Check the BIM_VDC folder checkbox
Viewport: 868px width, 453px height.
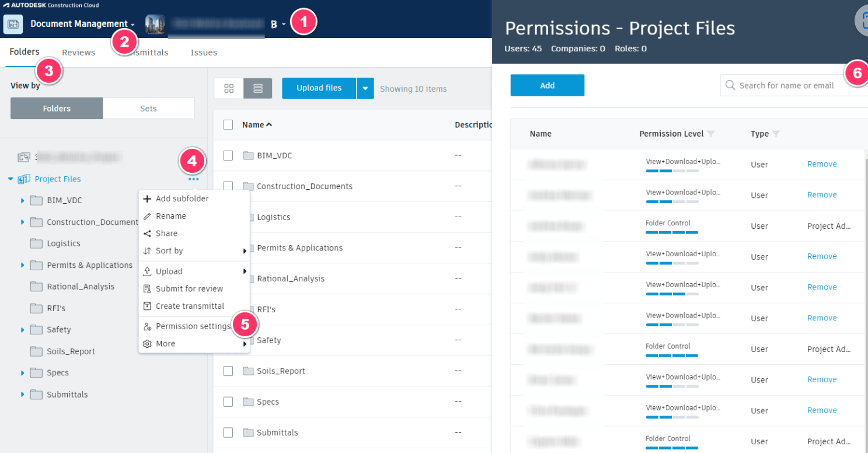[x=228, y=155]
